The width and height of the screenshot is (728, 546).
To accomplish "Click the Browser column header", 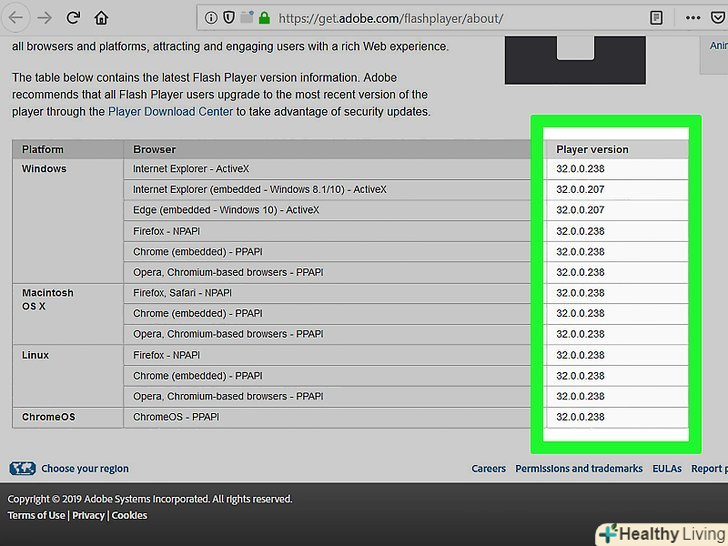I will point(327,150).
